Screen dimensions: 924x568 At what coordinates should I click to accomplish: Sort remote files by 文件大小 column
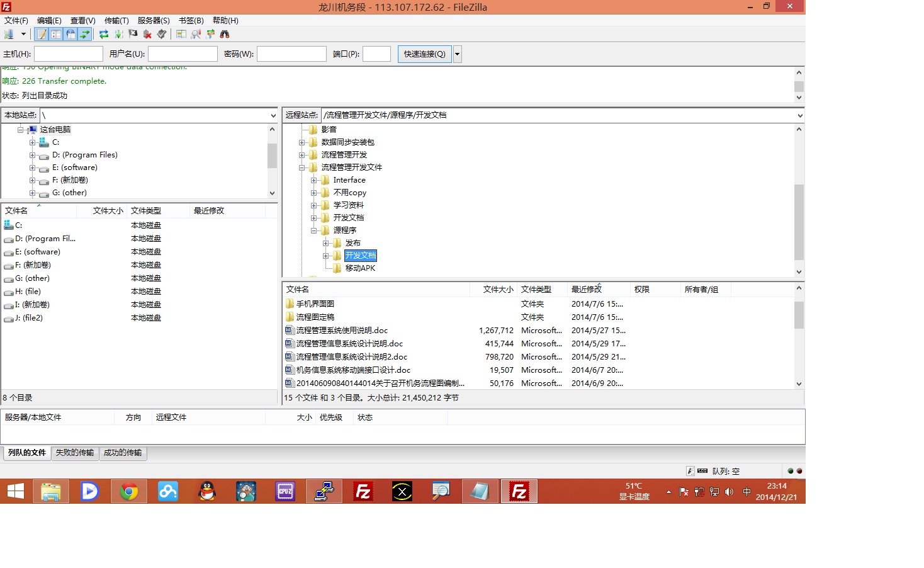493,290
